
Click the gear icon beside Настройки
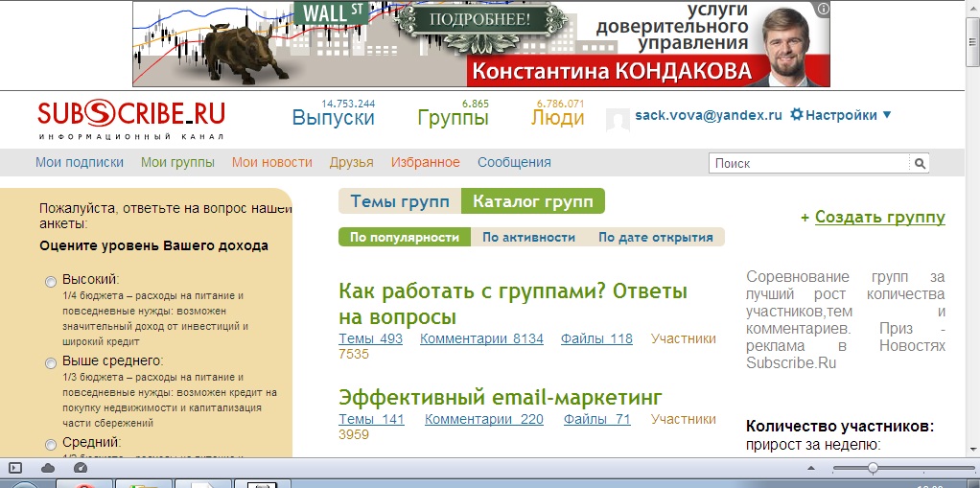pos(796,115)
